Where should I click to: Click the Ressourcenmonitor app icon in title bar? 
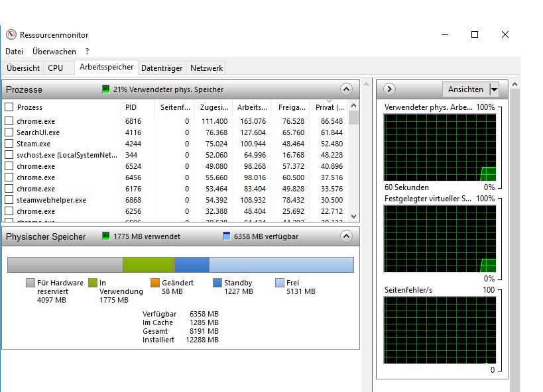pyautogui.click(x=11, y=35)
